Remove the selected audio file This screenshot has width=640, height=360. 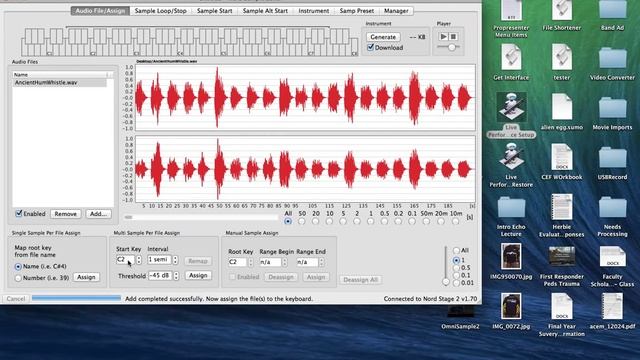pos(65,214)
